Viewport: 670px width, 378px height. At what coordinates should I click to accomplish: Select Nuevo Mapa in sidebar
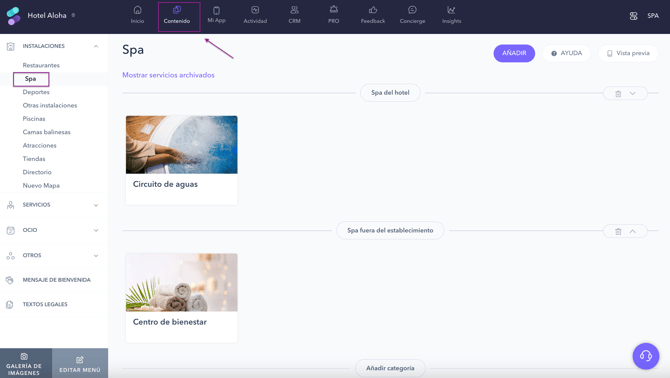coord(41,186)
